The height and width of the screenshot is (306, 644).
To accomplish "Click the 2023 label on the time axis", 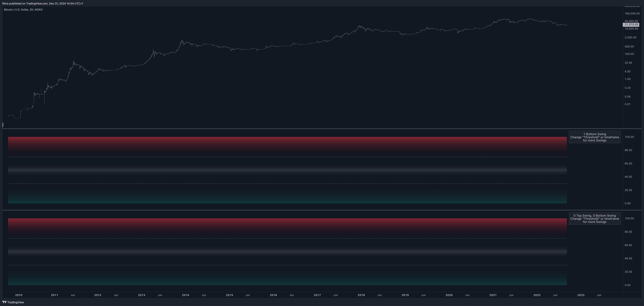I will pyautogui.click(x=581, y=295).
